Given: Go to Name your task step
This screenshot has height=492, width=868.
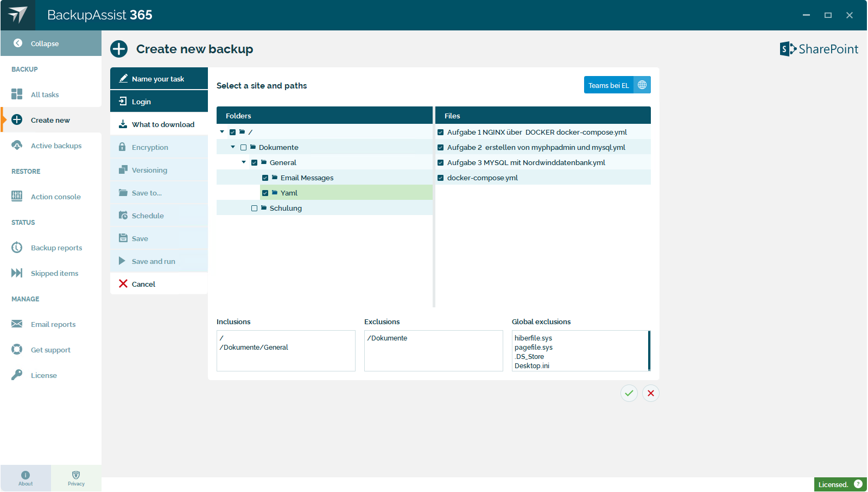Looking at the screenshot, I should click(x=159, y=79).
